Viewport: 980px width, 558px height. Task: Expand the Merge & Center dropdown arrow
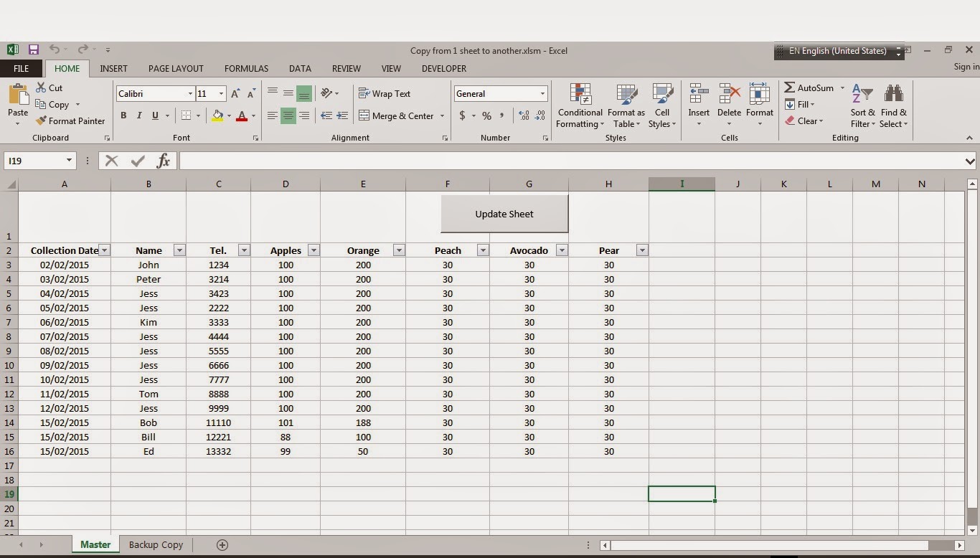(442, 116)
